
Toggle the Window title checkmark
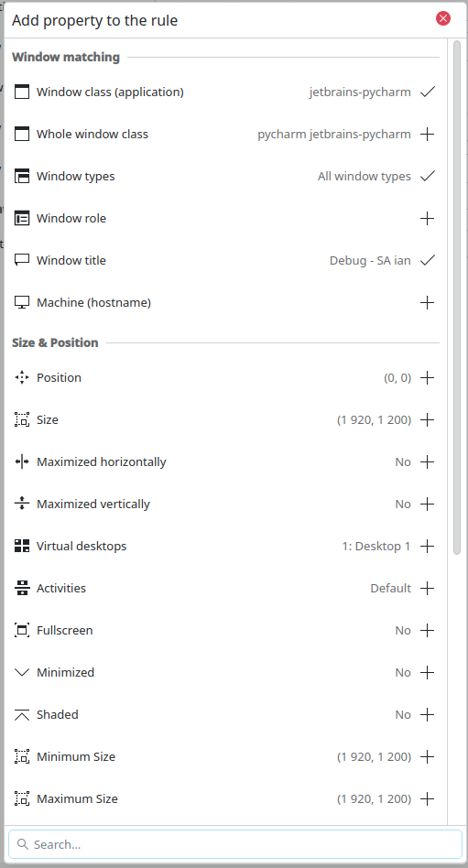427,260
